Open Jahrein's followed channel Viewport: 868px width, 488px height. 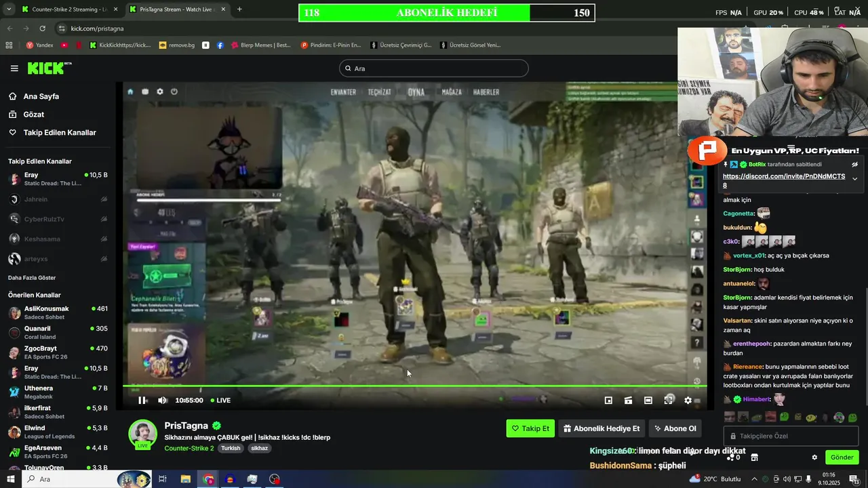pyautogui.click(x=58, y=199)
